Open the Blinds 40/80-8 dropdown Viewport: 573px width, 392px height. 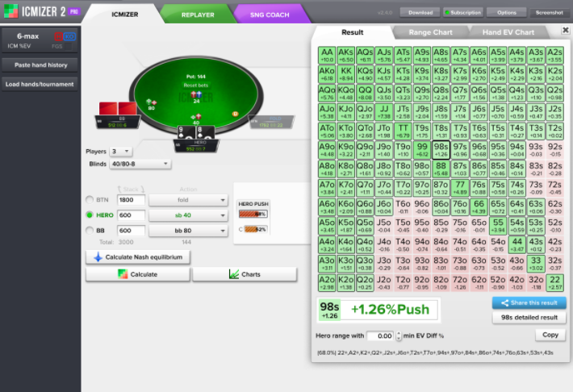(140, 164)
